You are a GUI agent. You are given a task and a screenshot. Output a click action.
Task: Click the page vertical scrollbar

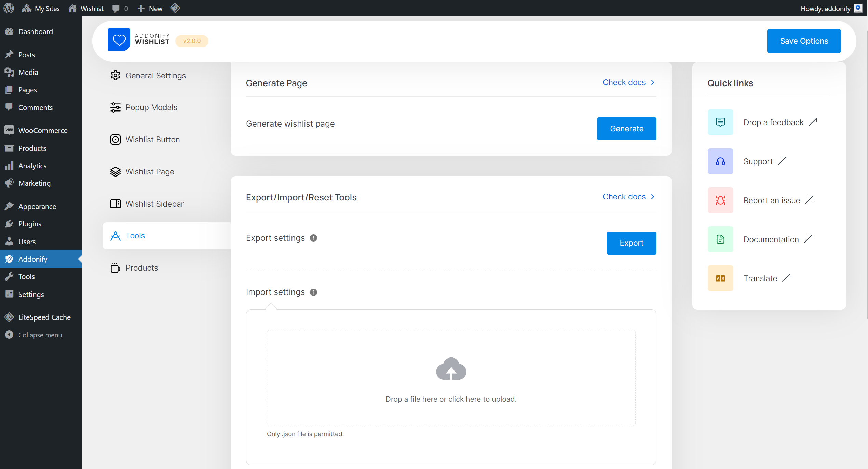(x=867, y=174)
